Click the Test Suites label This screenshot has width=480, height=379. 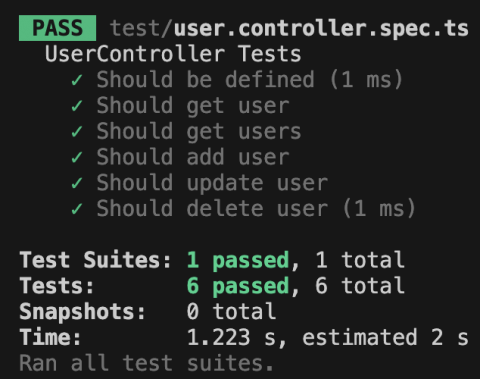pyautogui.click(x=95, y=260)
